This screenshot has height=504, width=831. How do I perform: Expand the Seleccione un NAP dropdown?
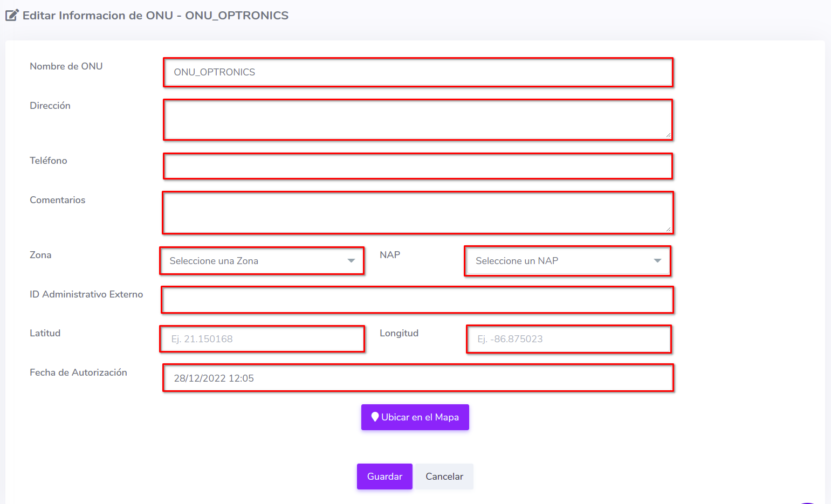pyautogui.click(x=567, y=261)
